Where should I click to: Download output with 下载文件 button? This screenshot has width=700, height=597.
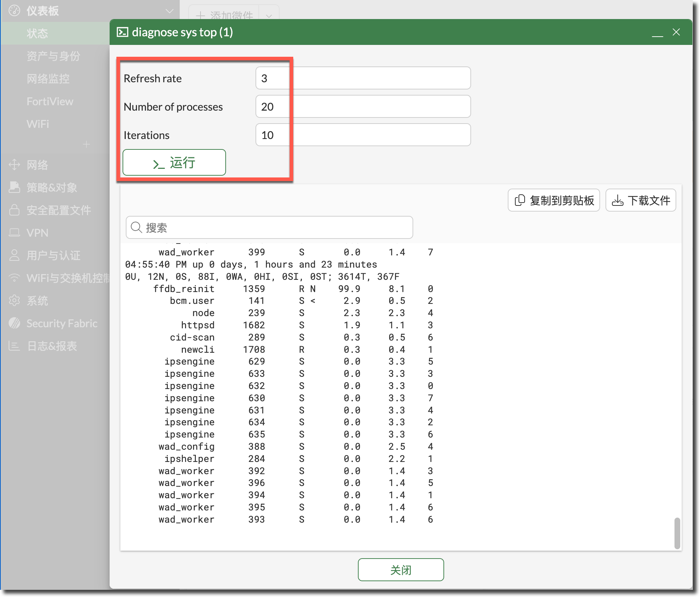(x=641, y=200)
